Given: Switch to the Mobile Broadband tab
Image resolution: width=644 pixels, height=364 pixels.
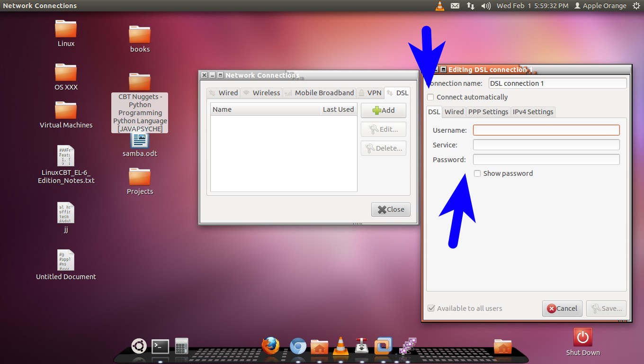Looking at the screenshot, I should (x=319, y=93).
